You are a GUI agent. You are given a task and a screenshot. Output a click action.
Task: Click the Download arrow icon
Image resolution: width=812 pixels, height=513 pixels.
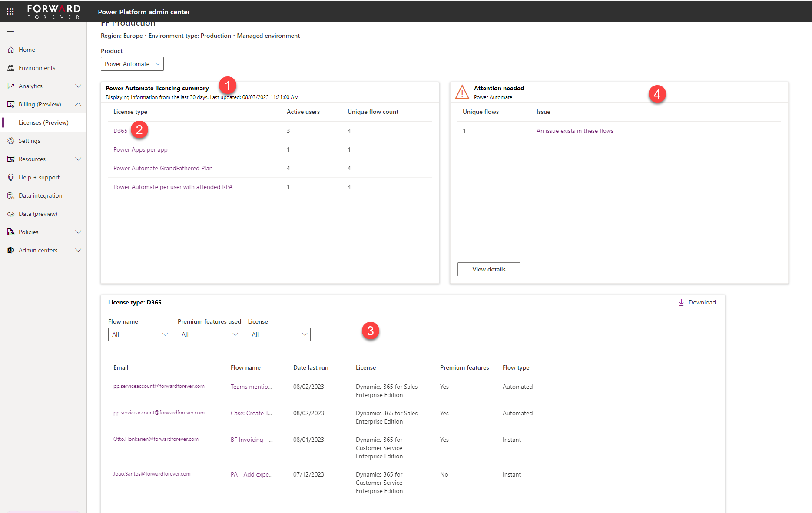(681, 303)
